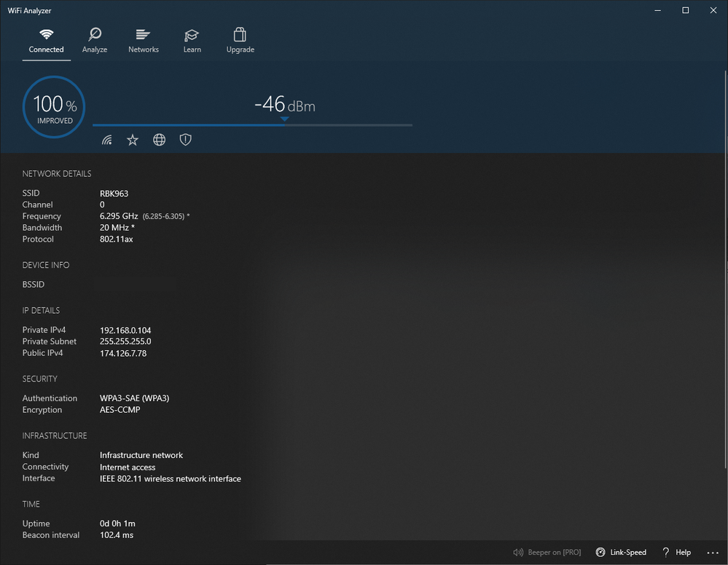Click the INFRASTRUCTURE section heading
Image resolution: width=728 pixels, height=565 pixels.
[x=55, y=436]
